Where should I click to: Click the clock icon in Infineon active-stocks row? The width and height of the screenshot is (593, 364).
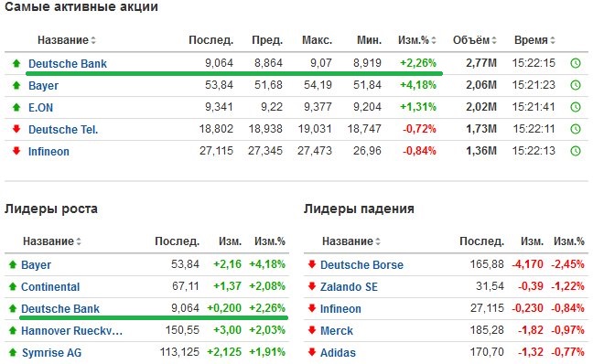[x=576, y=151]
